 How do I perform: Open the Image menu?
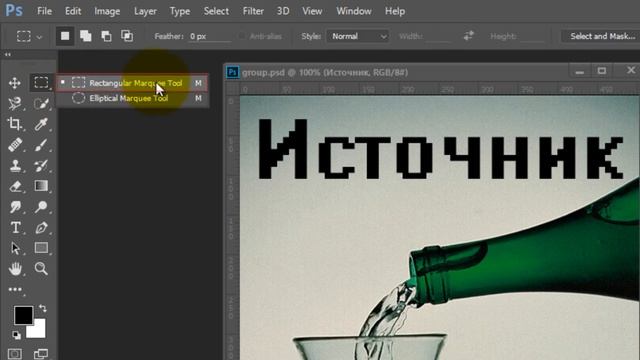point(107,11)
